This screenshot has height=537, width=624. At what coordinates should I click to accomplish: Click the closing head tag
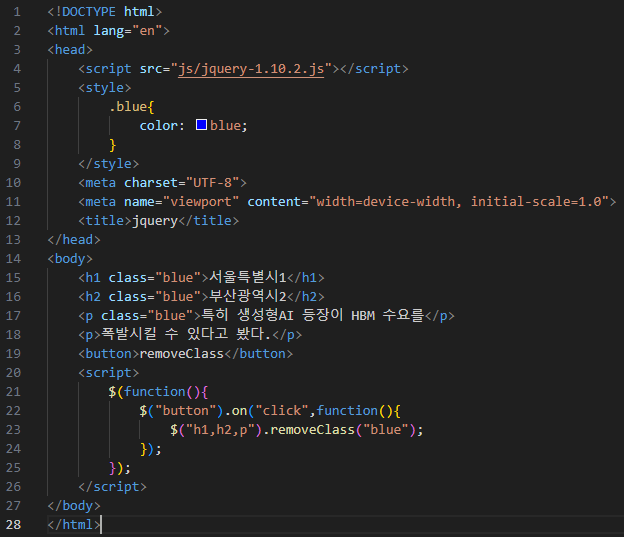pos(74,240)
